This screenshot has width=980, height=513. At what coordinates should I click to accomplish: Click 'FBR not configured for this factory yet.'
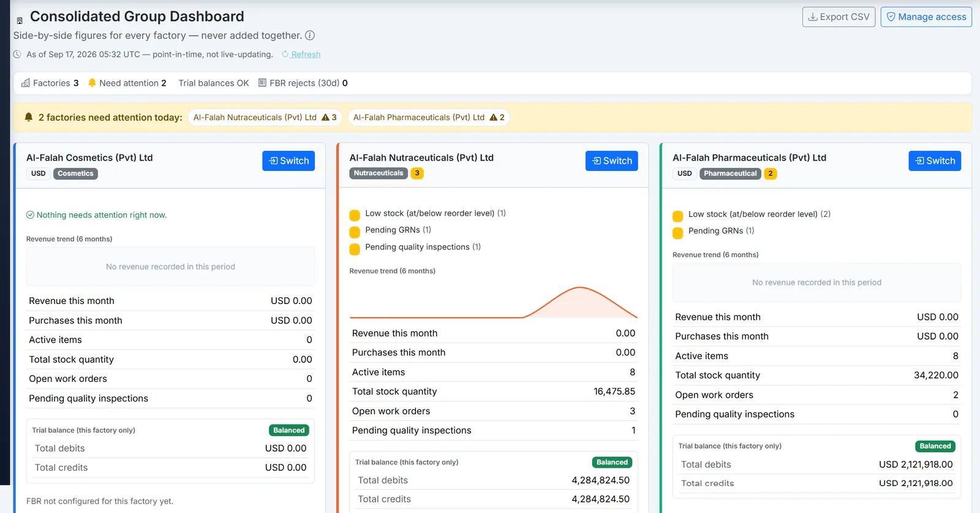point(100,501)
